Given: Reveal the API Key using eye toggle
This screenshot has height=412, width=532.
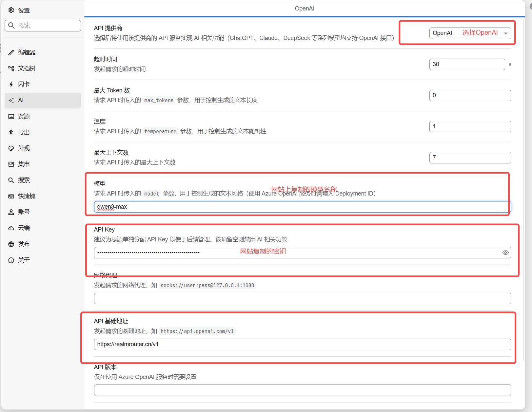Looking at the screenshot, I should tap(505, 252).
